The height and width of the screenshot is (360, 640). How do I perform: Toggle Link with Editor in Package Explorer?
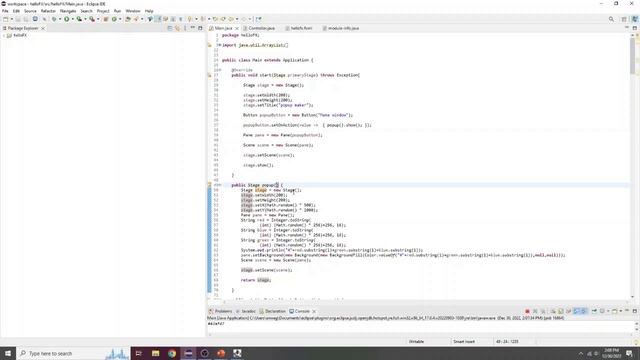click(177, 28)
